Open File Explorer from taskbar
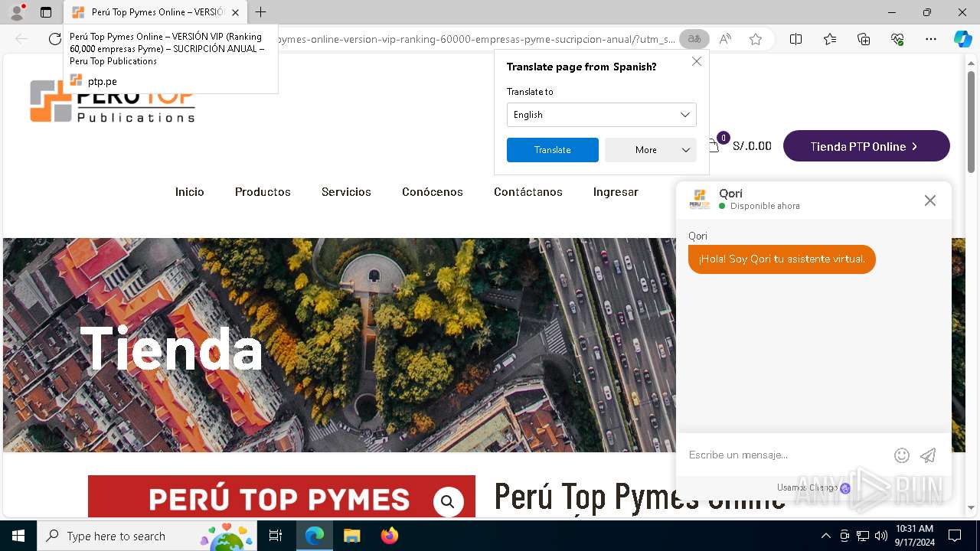 coord(351,536)
